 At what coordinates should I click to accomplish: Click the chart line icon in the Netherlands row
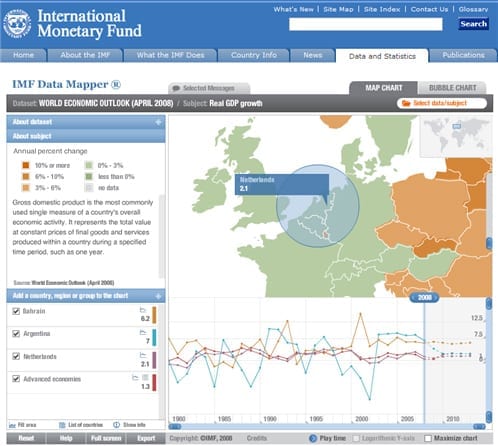click(143, 355)
